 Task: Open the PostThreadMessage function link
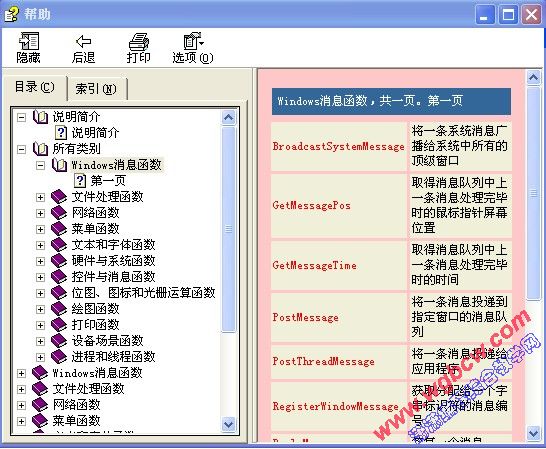[323, 362]
